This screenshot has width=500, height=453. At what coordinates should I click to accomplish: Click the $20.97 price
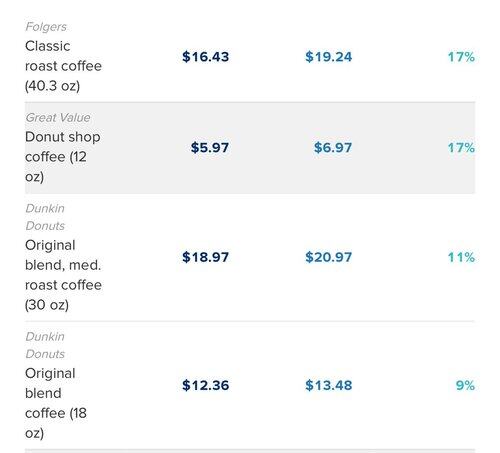tap(328, 257)
